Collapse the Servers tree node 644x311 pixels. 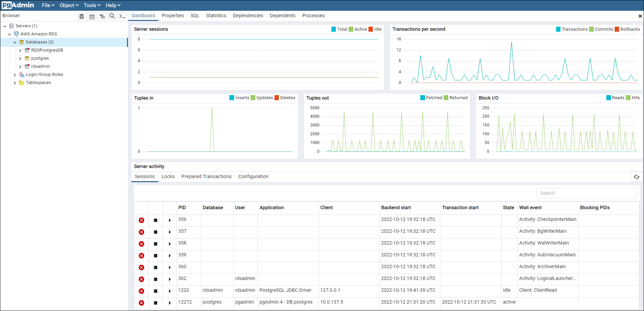[5, 26]
